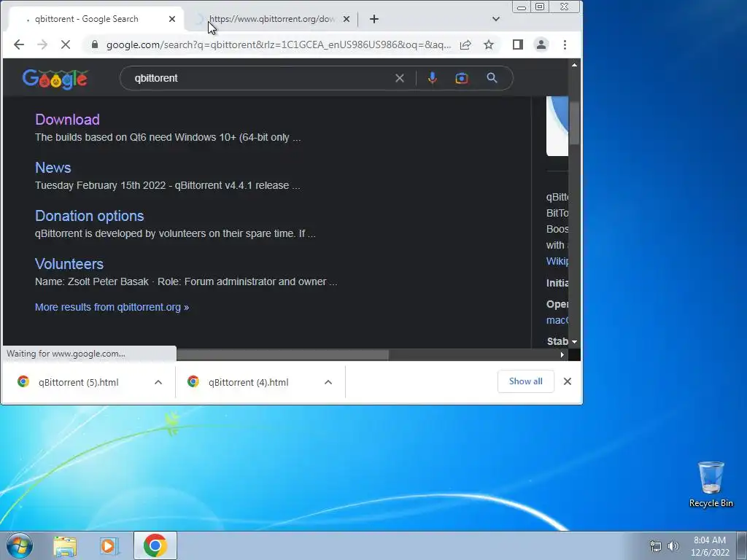Viewport: 747px width, 560px height.
Task: Submit search with the magnifier icon
Action: (x=492, y=78)
